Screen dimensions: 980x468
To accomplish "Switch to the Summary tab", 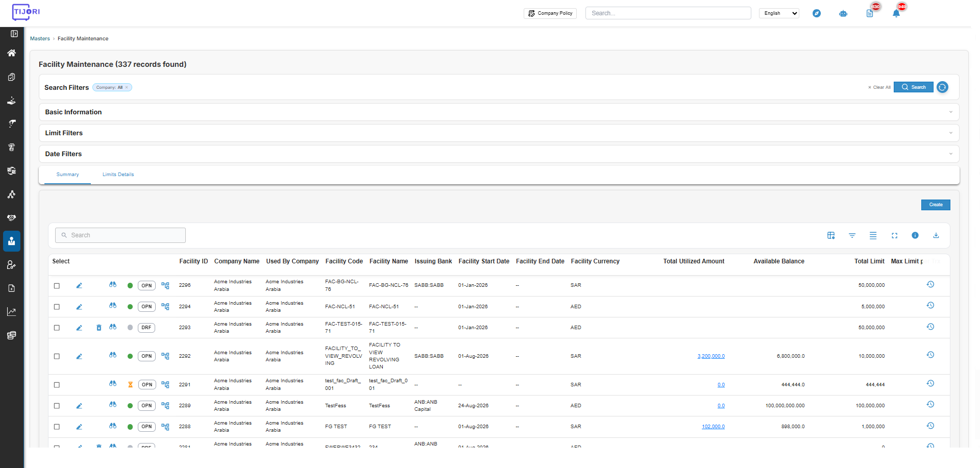I will point(67,175).
